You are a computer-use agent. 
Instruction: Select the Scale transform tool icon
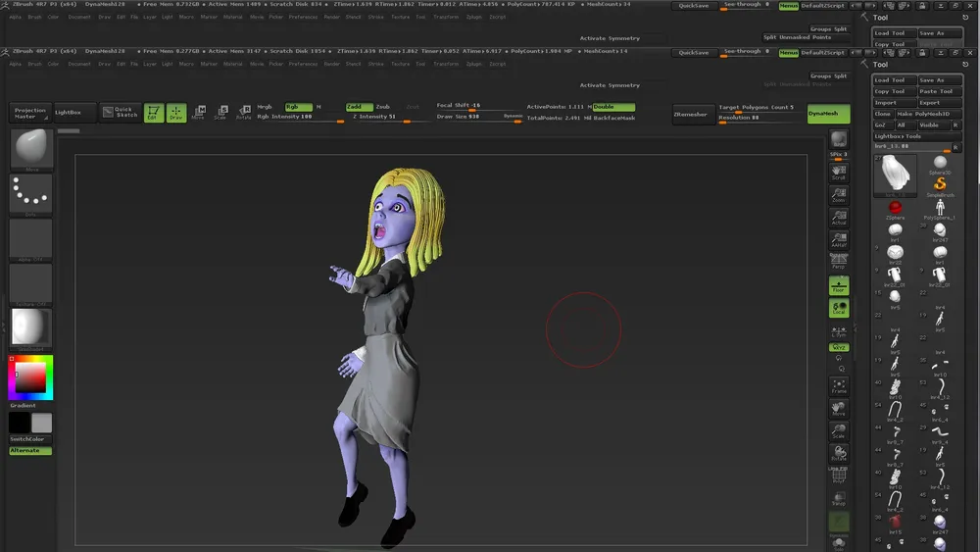click(x=220, y=113)
